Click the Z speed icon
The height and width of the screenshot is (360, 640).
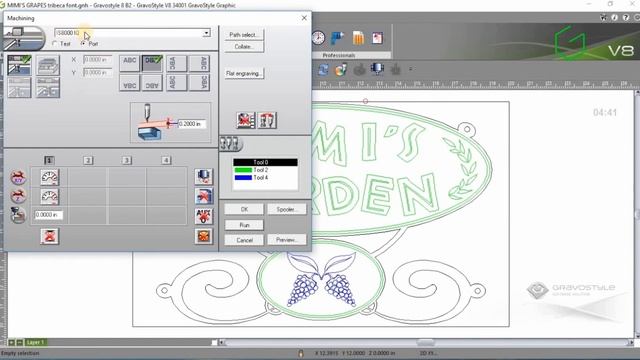18,196
